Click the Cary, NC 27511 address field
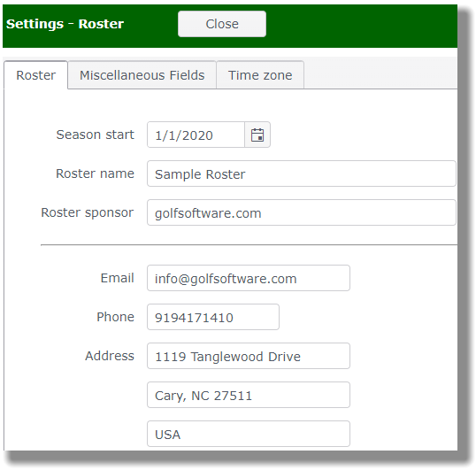476x470 pixels. click(x=249, y=395)
